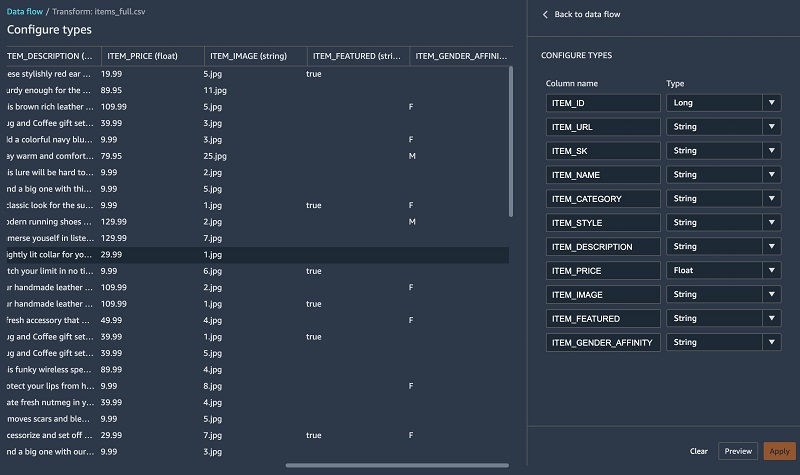Click the ITEM_FEATURED column name field
This screenshot has width=800, height=475.
pos(603,319)
